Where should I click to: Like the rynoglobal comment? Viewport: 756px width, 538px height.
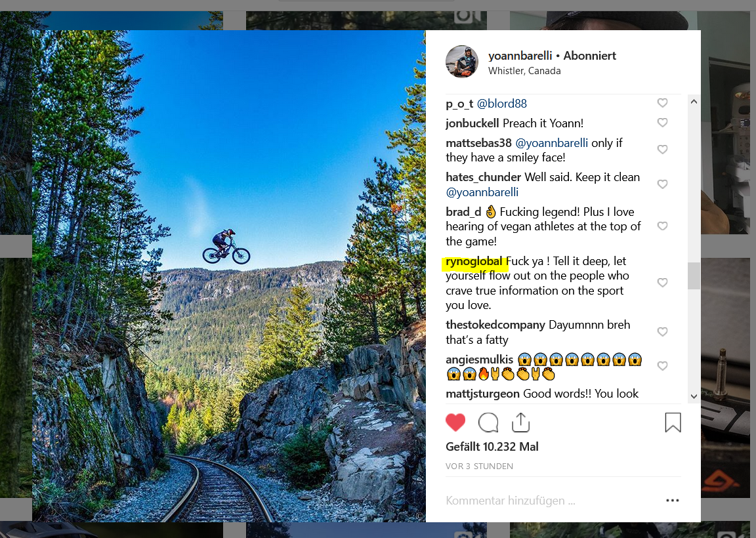662,283
